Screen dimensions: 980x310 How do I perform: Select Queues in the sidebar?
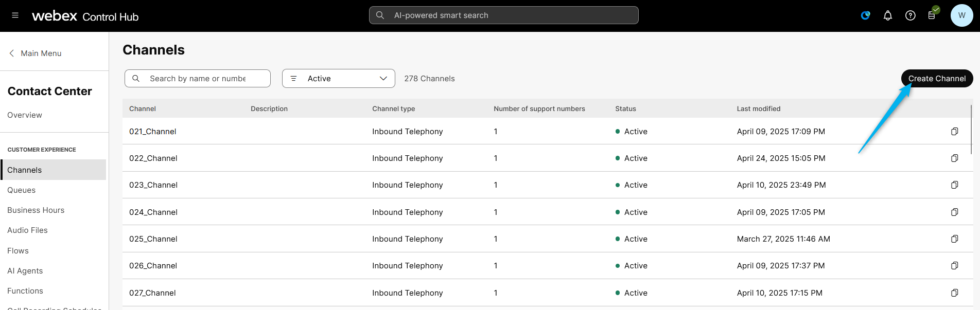click(x=22, y=190)
